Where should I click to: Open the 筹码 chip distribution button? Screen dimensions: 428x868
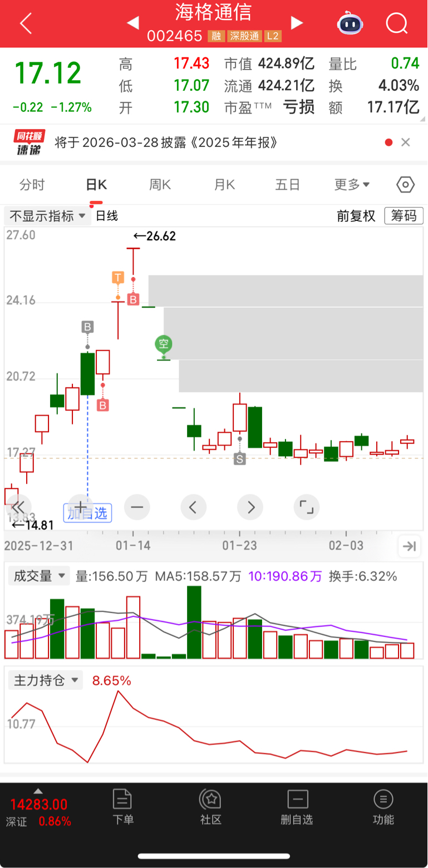404,216
